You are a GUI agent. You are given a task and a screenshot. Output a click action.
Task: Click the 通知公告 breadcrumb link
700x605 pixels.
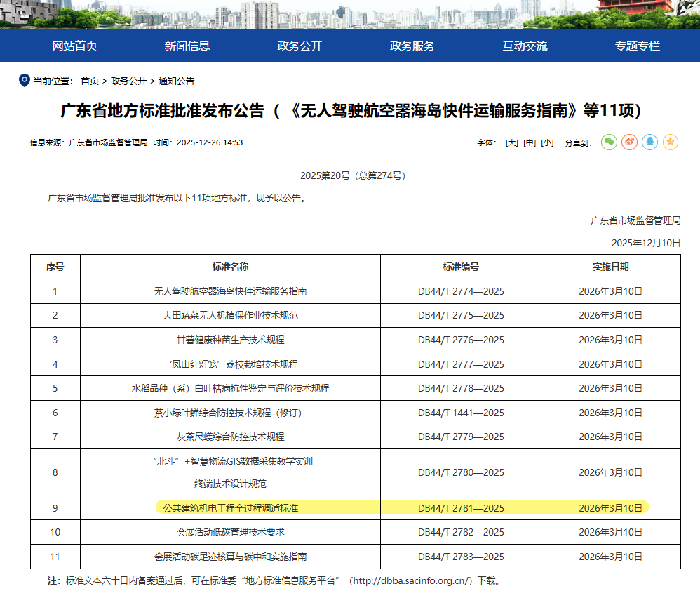coord(176,81)
